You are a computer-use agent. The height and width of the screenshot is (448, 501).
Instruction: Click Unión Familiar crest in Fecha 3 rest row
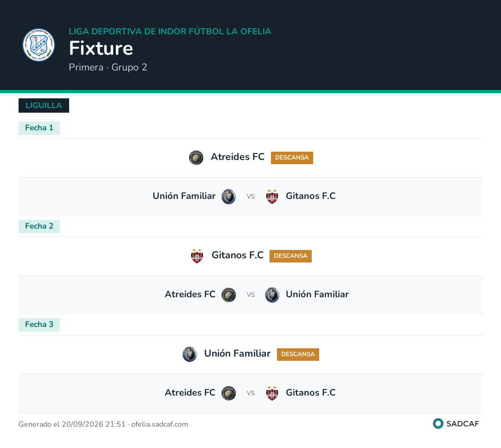(x=190, y=354)
